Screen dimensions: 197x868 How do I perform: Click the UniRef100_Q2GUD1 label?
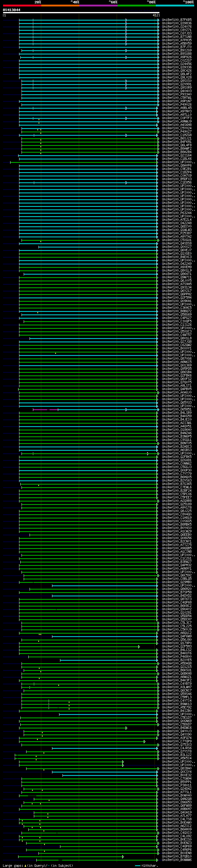(x=177, y=460)
